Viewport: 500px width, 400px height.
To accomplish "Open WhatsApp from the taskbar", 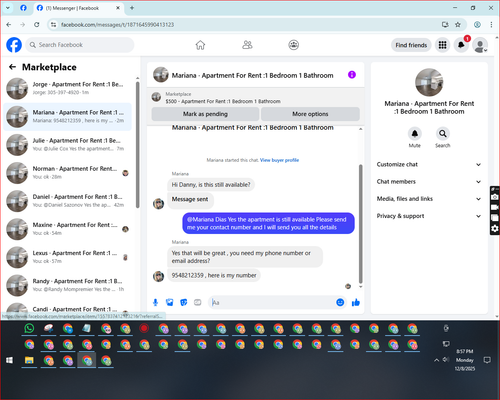I will 29,329.
